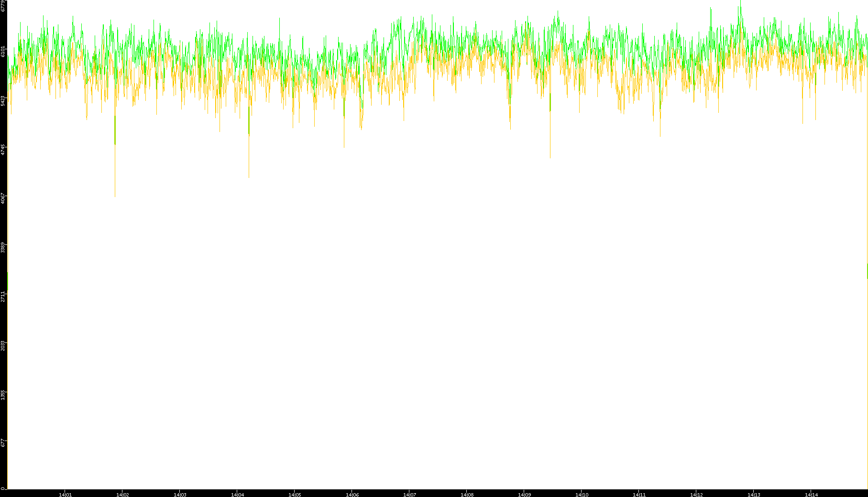
Task: Click the 2033 value axis label
Action: pyautogui.click(x=3, y=345)
